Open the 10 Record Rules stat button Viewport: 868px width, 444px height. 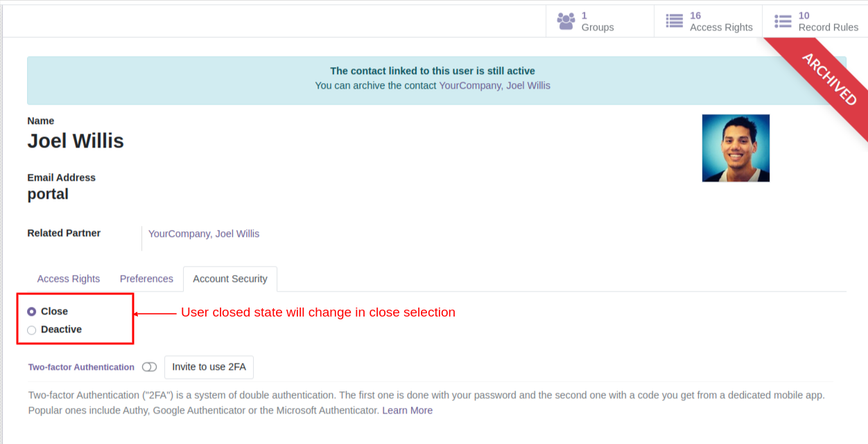click(815, 21)
